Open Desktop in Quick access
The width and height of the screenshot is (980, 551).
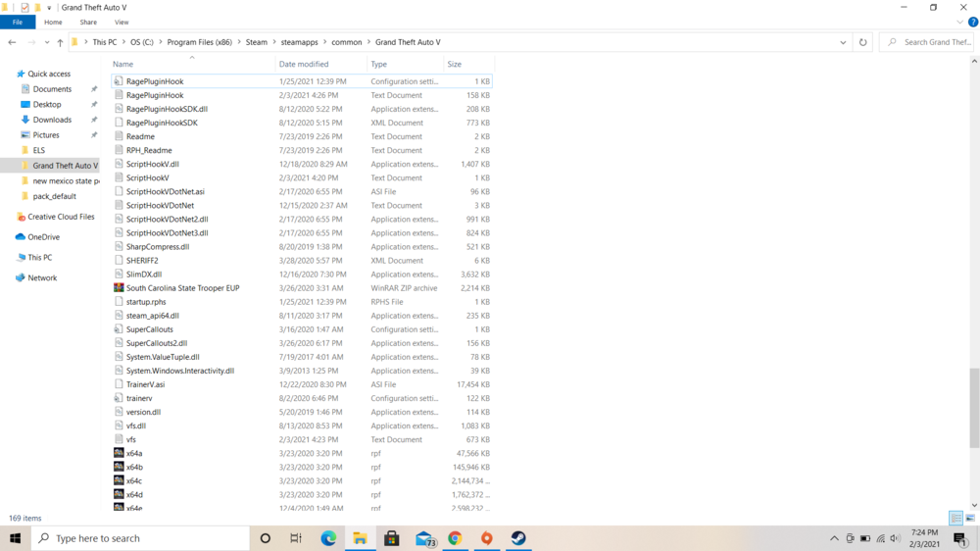tap(47, 105)
